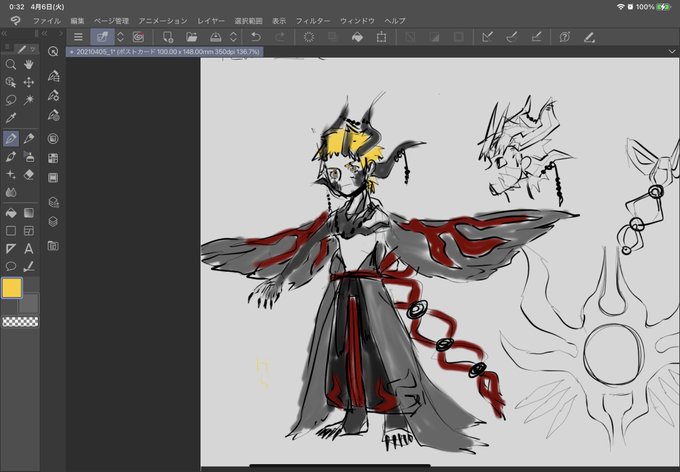Screen dimensions: 680x472
Task: Select the Auto select magic wand tool
Action: coord(29,100)
